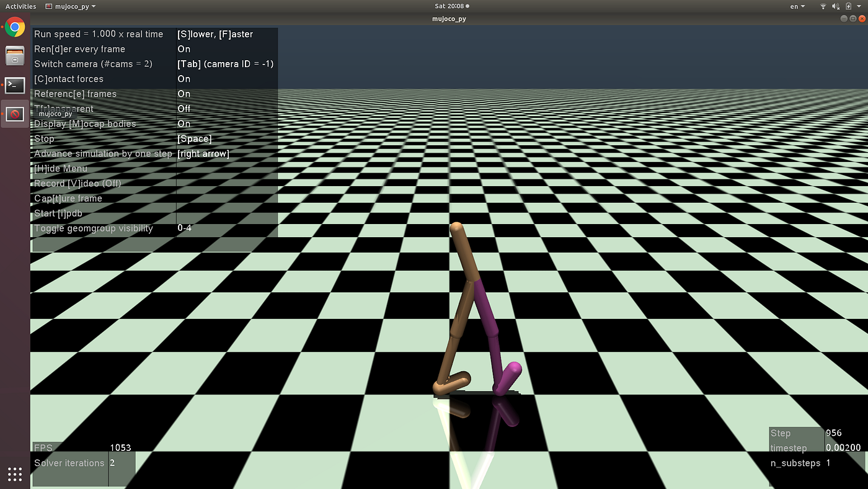Click 'Referenc[e] frames' label
The width and height of the screenshot is (868, 489).
pos(75,94)
